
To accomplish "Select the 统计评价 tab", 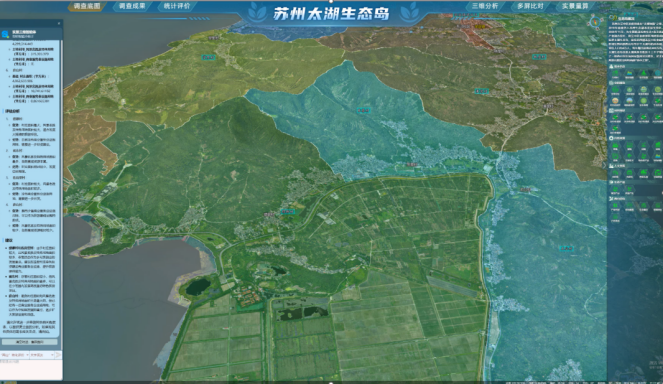I will coord(177,6).
